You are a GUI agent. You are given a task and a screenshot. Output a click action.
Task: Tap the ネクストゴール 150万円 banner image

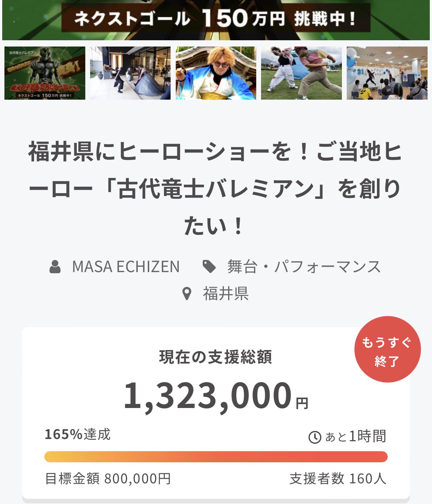(x=216, y=19)
